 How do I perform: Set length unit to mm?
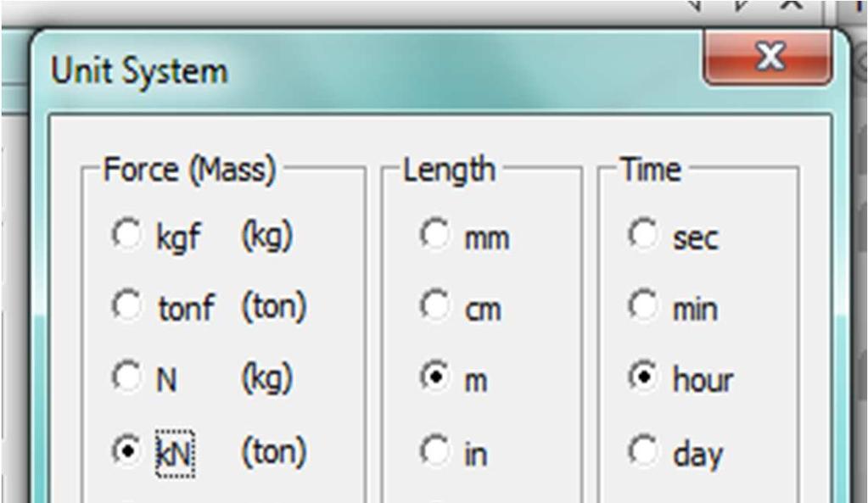pos(435,234)
